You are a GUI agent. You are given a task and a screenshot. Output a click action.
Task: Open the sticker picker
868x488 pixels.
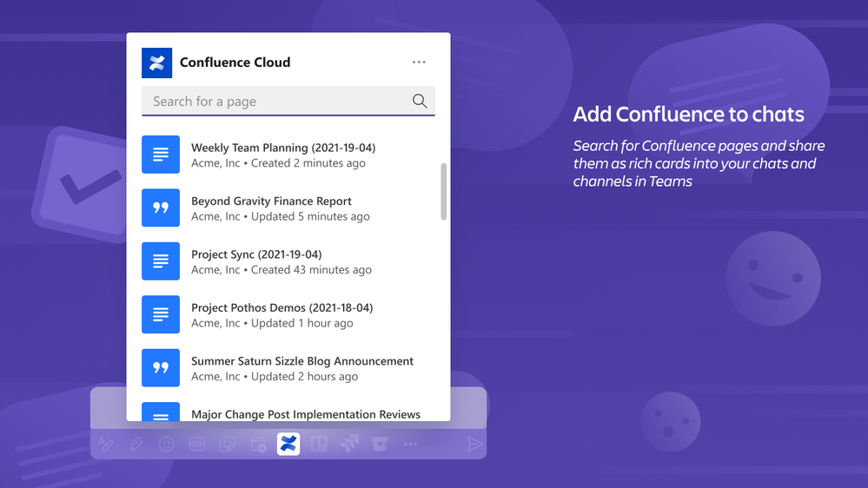click(227, 444)
